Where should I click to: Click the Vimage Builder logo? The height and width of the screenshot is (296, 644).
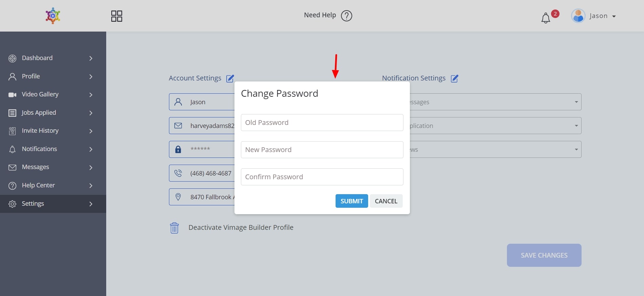(53, 16)
